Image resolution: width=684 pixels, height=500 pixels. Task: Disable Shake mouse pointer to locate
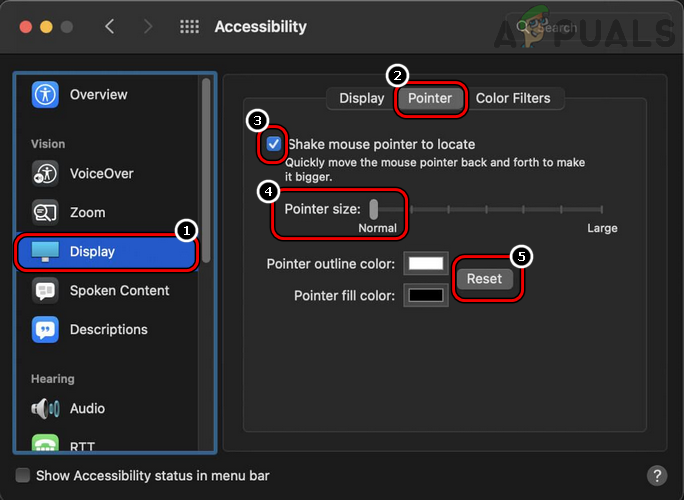(x=274, y=144)
